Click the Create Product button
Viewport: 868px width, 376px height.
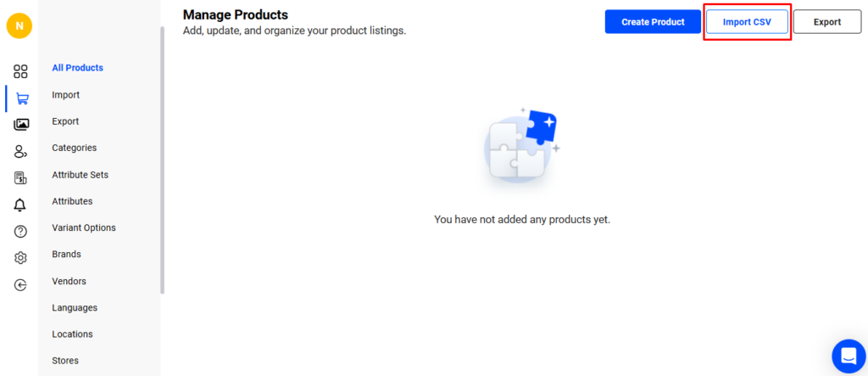653,22
